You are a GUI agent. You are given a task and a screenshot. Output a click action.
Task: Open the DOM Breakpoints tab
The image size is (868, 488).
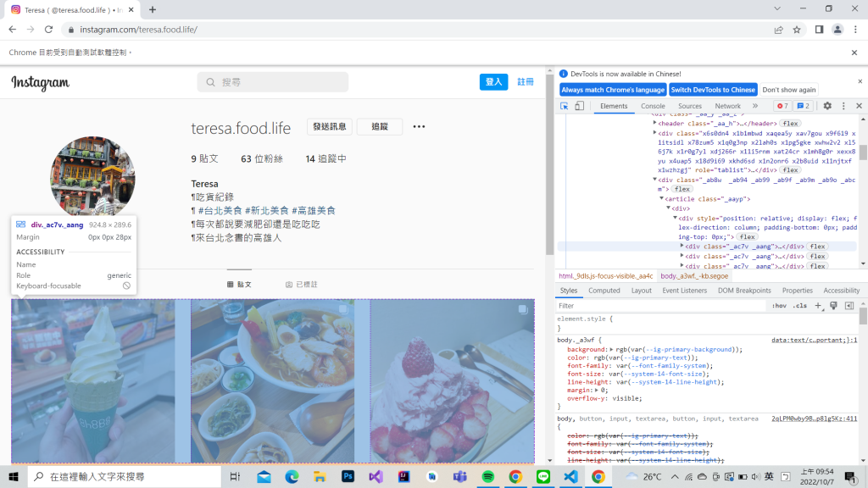[744, 291]
